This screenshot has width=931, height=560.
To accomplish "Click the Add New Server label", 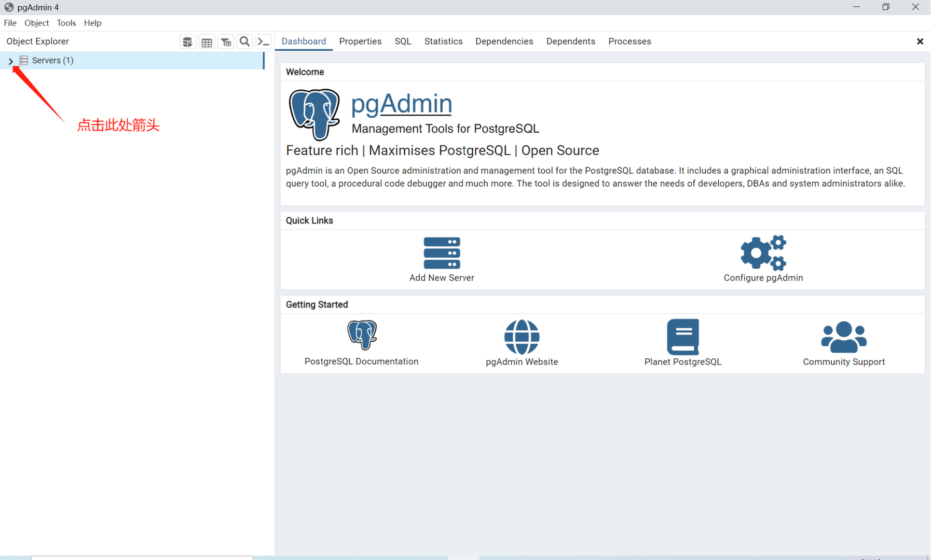I will coord(442,278).
